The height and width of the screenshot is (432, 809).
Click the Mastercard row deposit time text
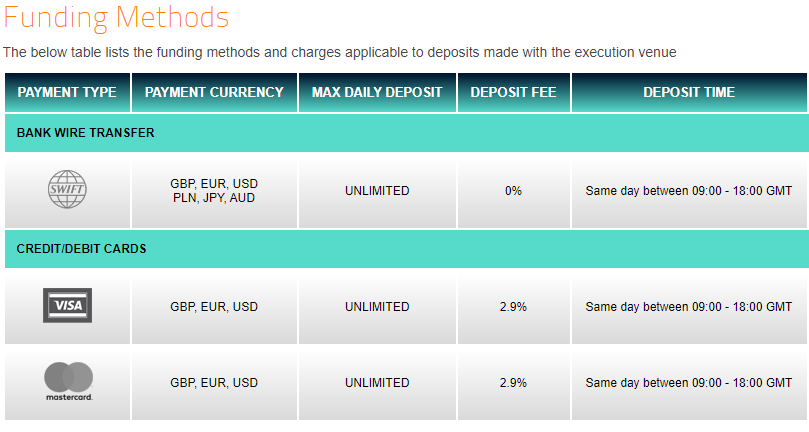click(x=689, y=383)
